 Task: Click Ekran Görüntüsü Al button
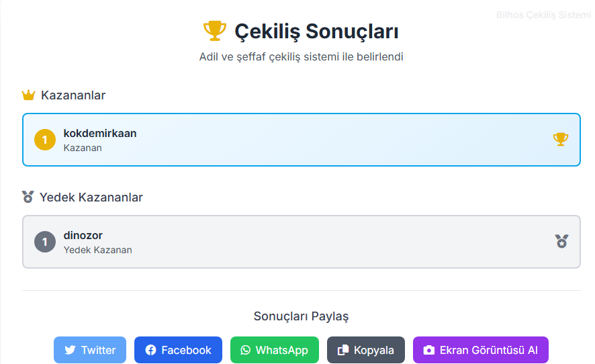point(481,350)
